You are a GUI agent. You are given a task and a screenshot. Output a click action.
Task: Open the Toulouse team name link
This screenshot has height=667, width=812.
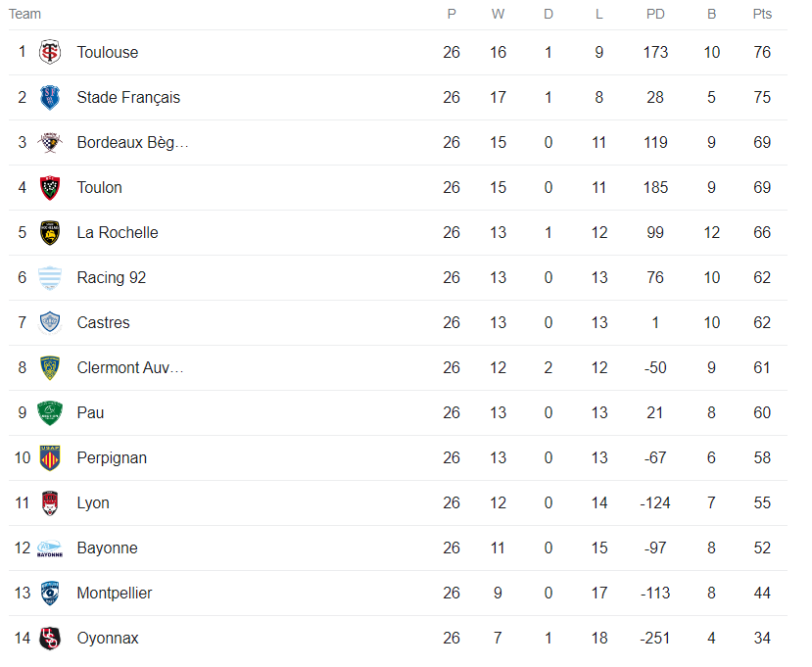click(108, 52)
